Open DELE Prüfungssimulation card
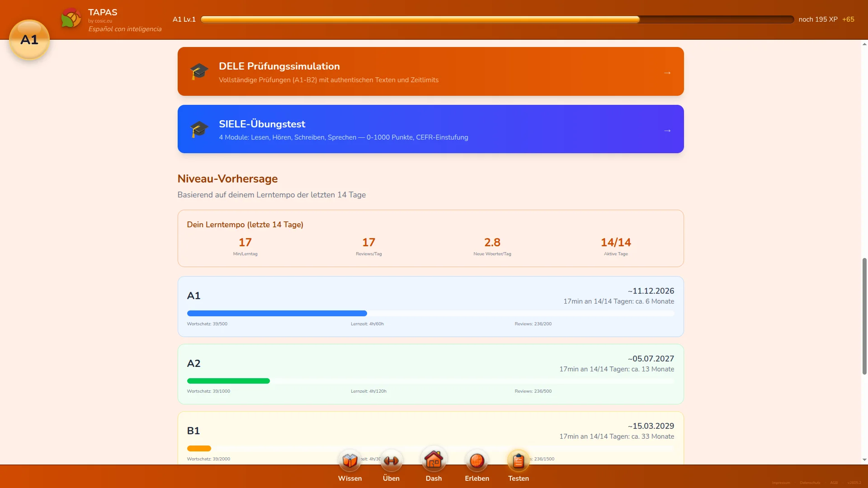Viewport: 868px width, 488px height. tap(430, 71)
